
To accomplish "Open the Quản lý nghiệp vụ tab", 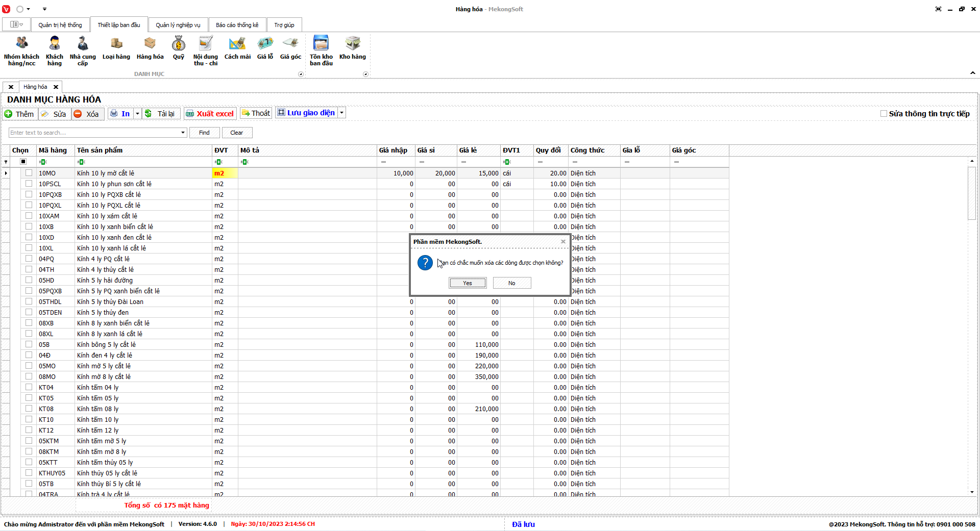I will [178, 25].
